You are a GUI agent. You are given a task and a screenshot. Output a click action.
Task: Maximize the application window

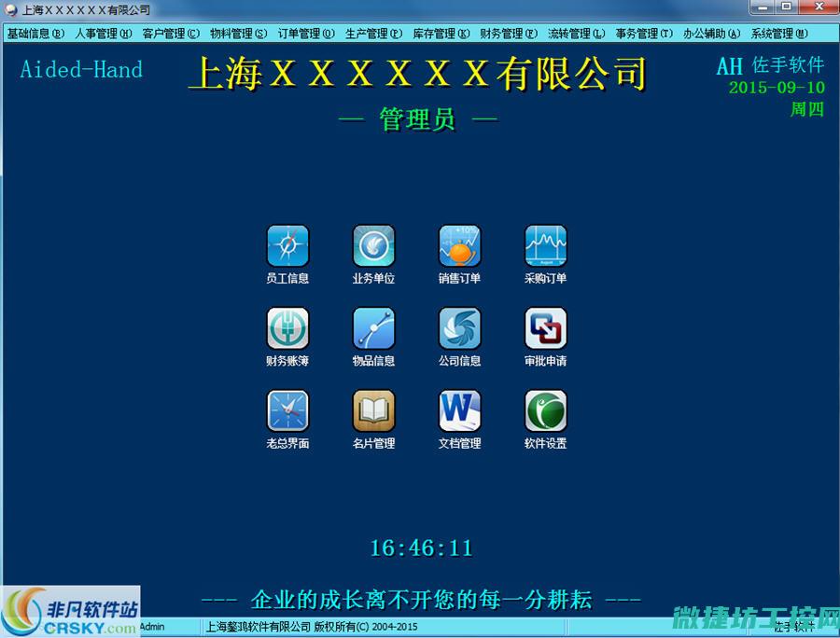(x=787, y=7)
